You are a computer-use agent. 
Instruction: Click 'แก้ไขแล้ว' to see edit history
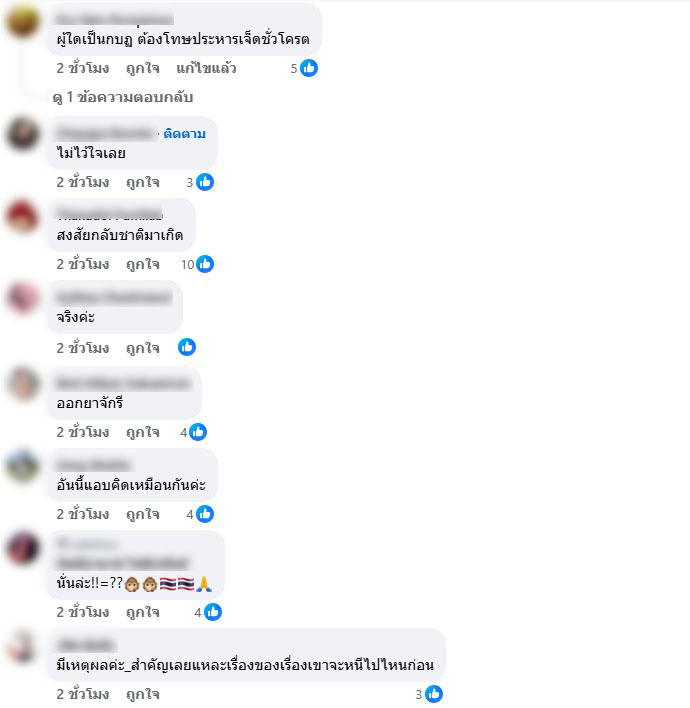click(206, 68)
